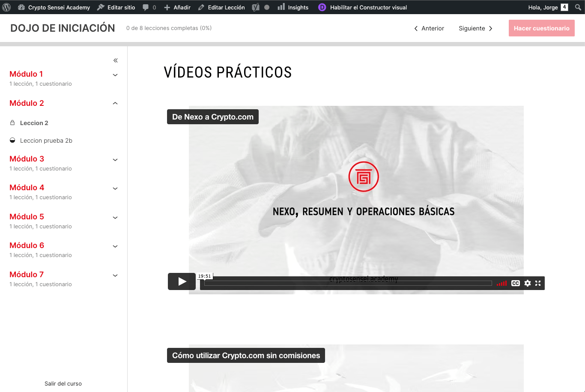The width and height of the screenshot is (585, 392).
Task: Click the lock icon beside Leccion 2
Action: click(x=12, y=123)
